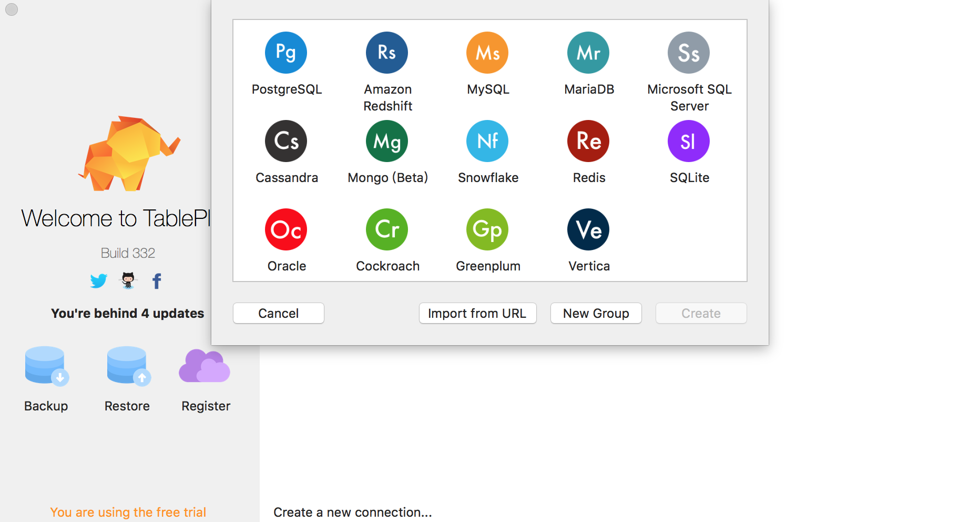This screenshot has height=522, width=980.
Task: Pick the Vertica icon
Action: (588, 229)
